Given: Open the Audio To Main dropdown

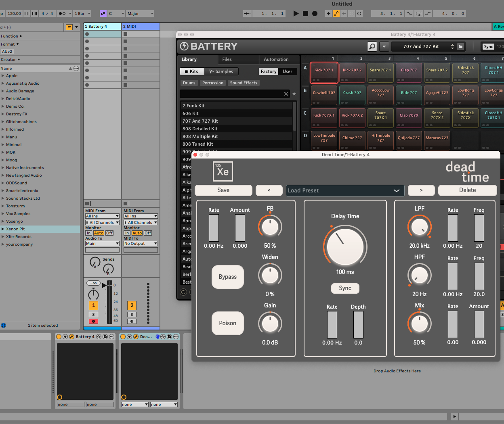Looking at the screenshot, I should (102, 244).
